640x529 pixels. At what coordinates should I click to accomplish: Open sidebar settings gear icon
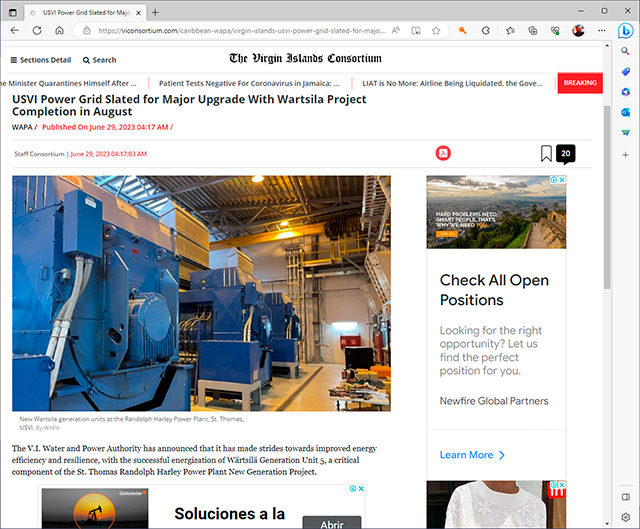pyautogui.click(x=625, y=517)
